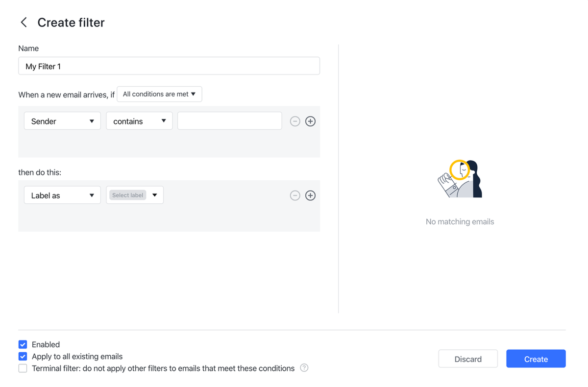The height and width of the screenshot is (387, 588).
Task: Click the Select label placeholder tag
Action: click(x=128, y=195)
